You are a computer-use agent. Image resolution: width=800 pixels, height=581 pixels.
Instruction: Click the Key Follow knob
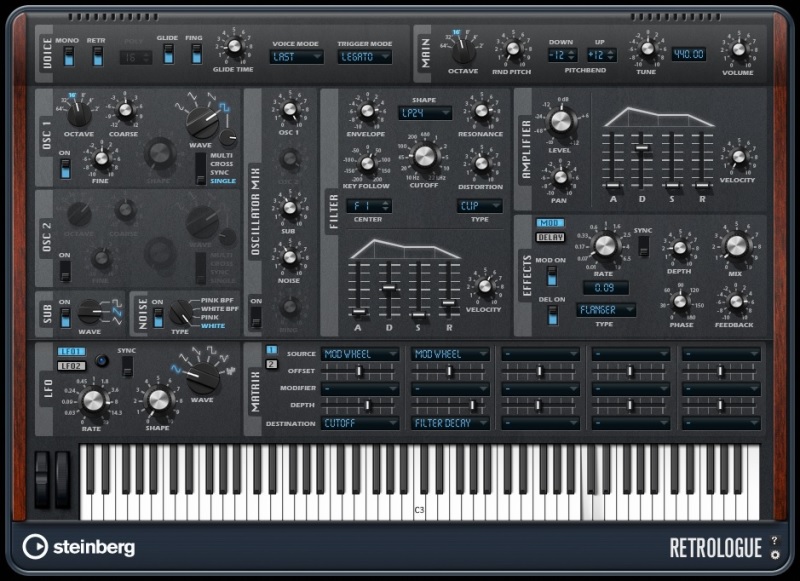[x=367, y=163]
